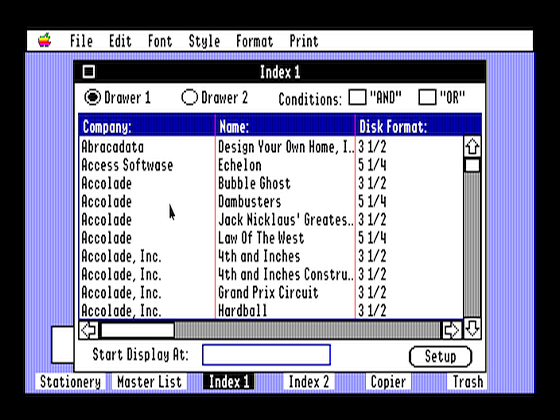This screenshot has height=420, width=560.
Task: Open the Format menu
Action: (x=254, y=41)
